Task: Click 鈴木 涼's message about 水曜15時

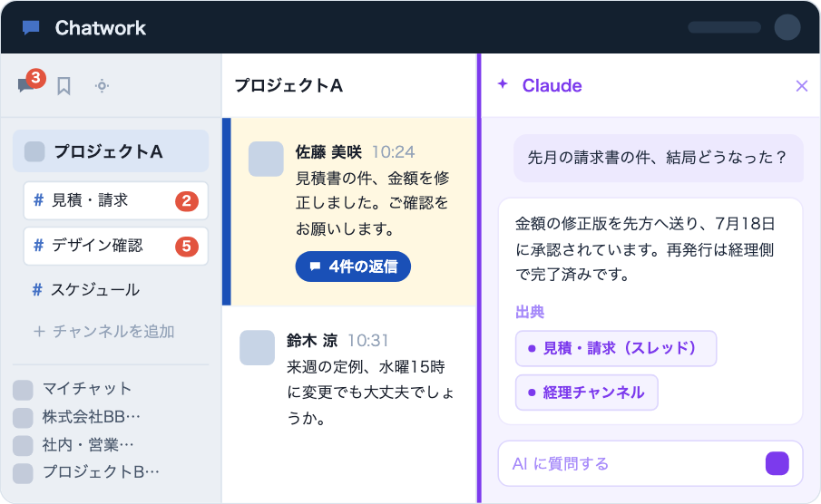Action: point(370,393)
